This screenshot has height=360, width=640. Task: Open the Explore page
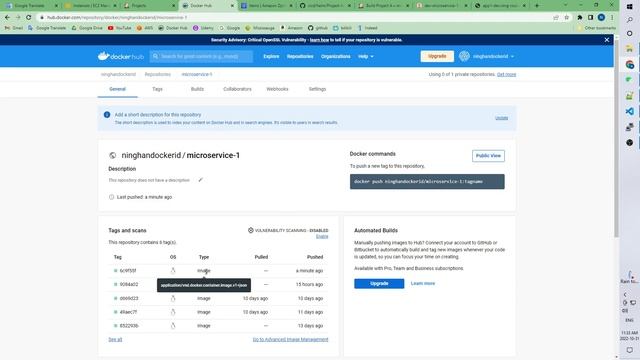coord(271,56)
